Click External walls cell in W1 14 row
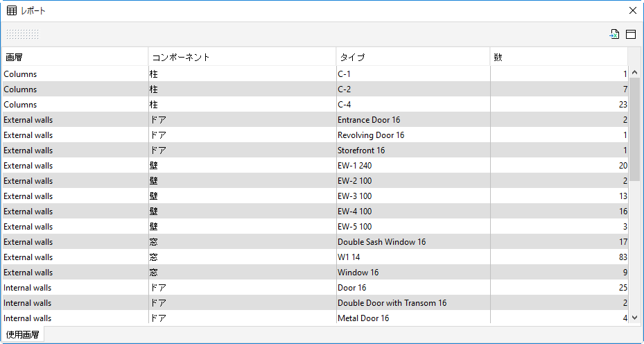Image resolution: width=644 pixels, height=344 pixels. tap(75, 257)
